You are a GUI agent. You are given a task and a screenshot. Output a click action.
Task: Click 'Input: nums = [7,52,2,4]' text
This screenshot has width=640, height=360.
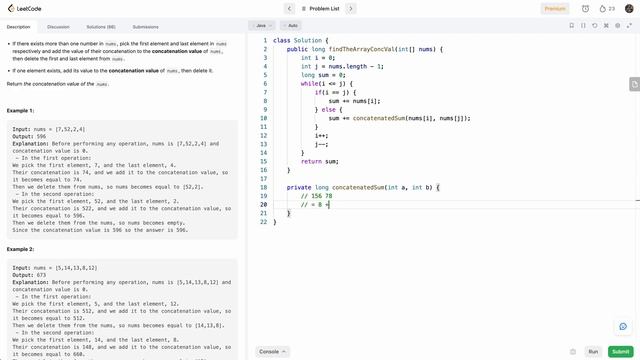pos(49,129)
